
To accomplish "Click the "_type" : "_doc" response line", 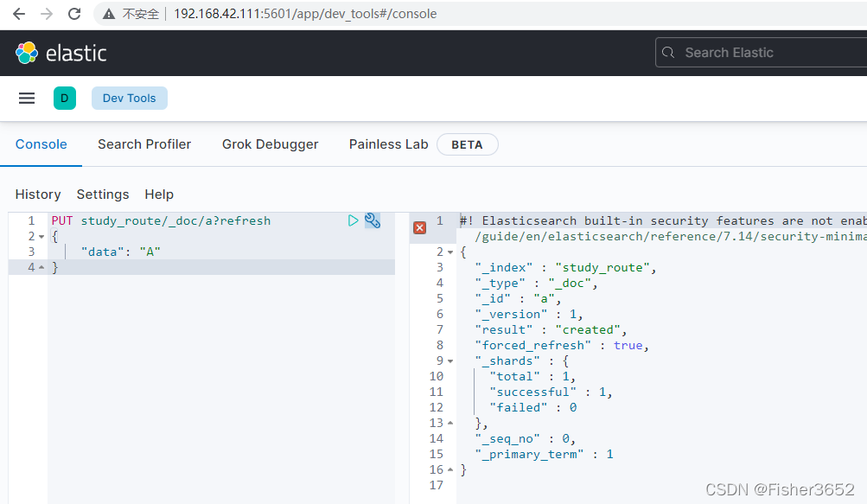I will pos(536,283).
